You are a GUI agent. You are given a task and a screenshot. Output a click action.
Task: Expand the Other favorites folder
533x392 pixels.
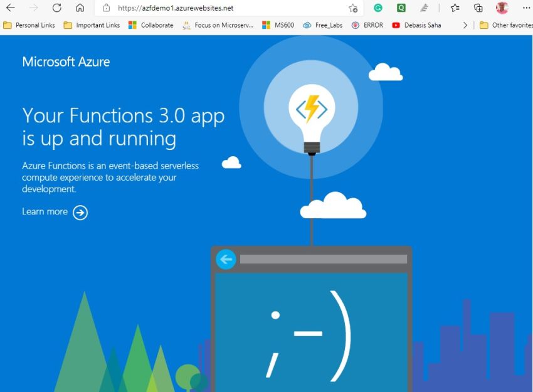[x=505, y=25]
